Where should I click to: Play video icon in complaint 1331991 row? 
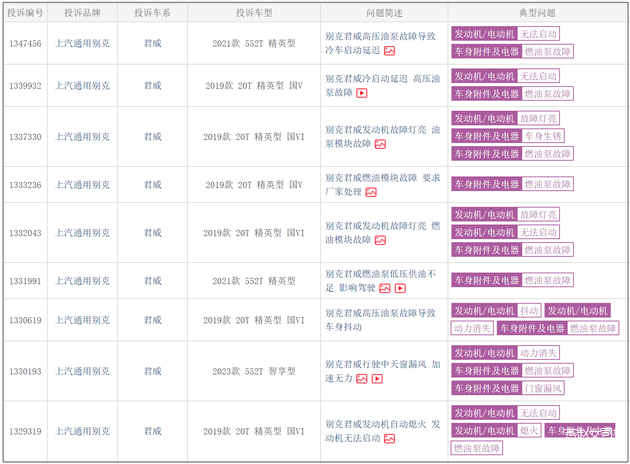(400, 288)
